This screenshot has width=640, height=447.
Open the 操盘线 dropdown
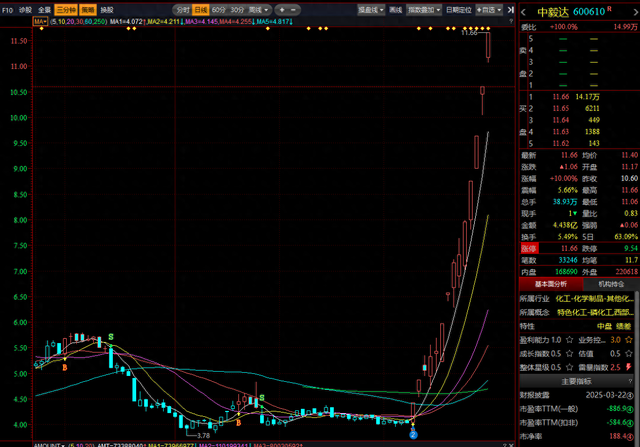coord(371,10)
